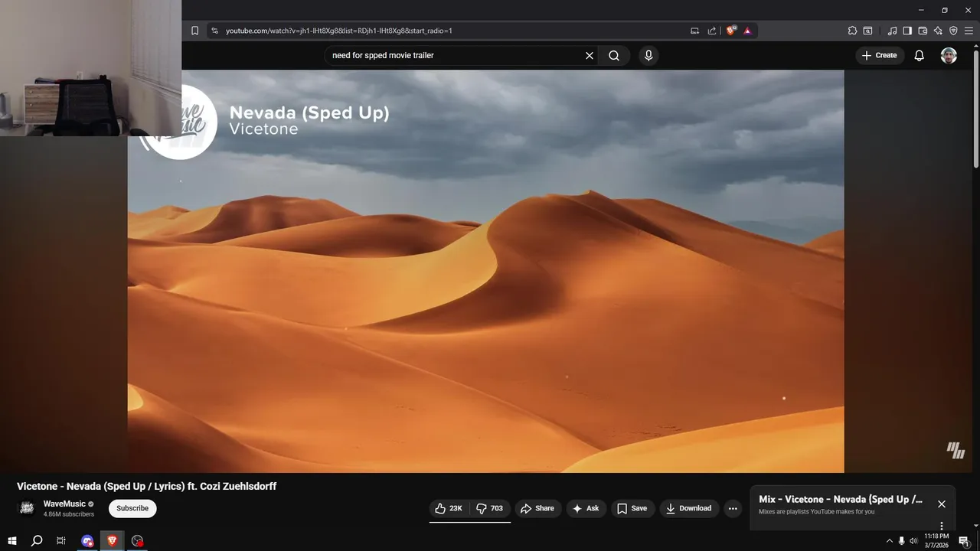The height and width of the screenshot is (551, 980).
Task: Open the Leo AI sparkle icon
Action: tap(939, 31)
